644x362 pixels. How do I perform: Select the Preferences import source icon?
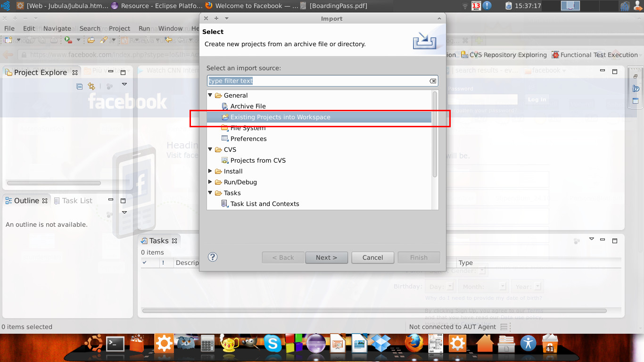225,139
